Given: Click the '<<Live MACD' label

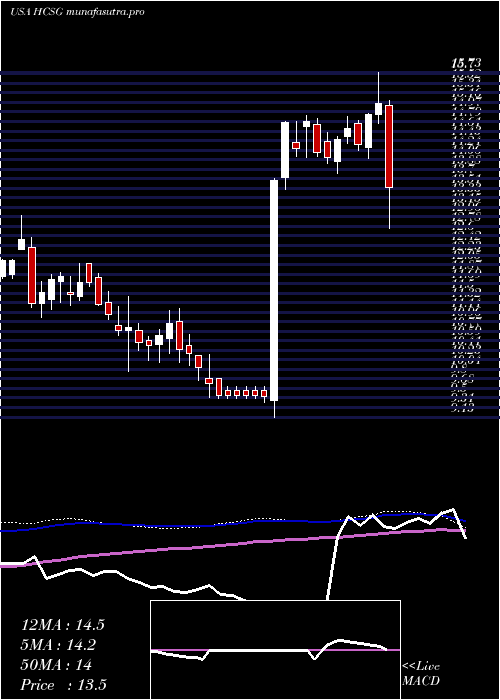Looking at the screenshot, I should 421,674.
